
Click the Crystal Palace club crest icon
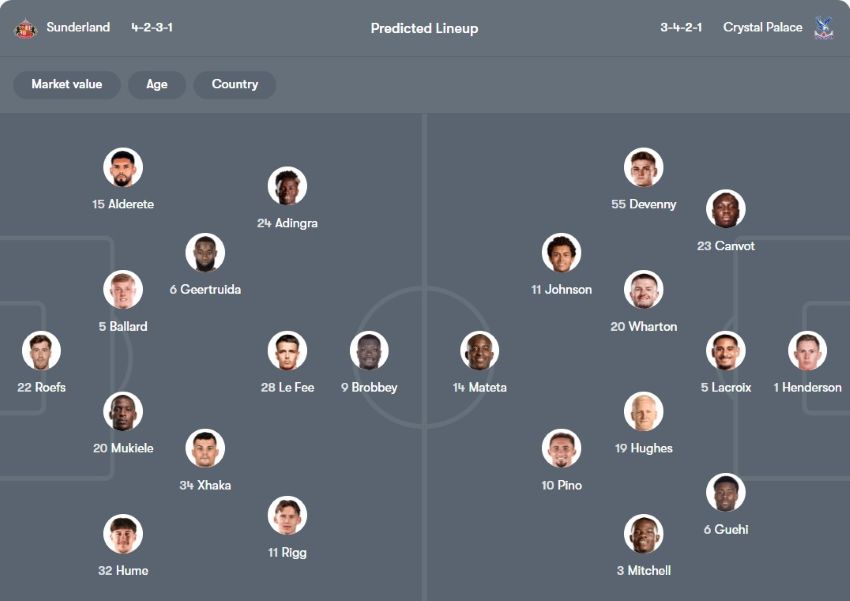click(x=825, y=28)
